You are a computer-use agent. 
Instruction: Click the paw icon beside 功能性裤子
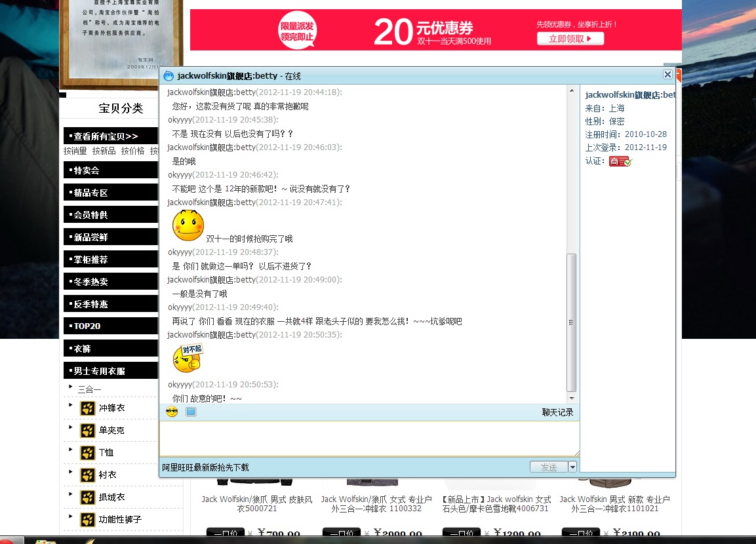click(x=87, y=520)
